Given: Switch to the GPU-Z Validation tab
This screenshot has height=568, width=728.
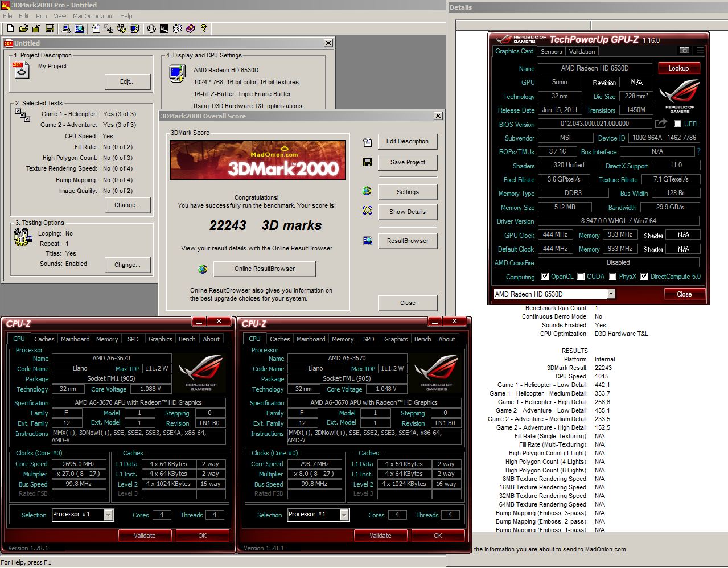Looking at the screenshot, I should point(582,52).
